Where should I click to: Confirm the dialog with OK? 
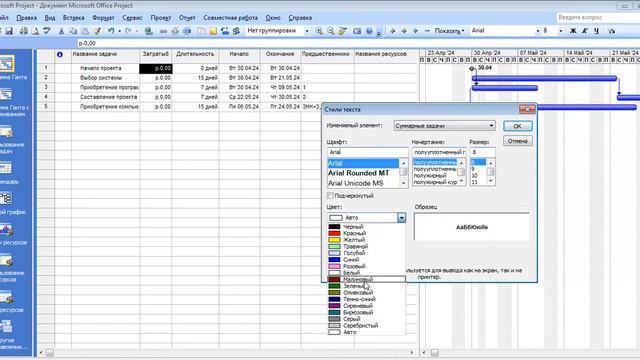pos(518,126)
